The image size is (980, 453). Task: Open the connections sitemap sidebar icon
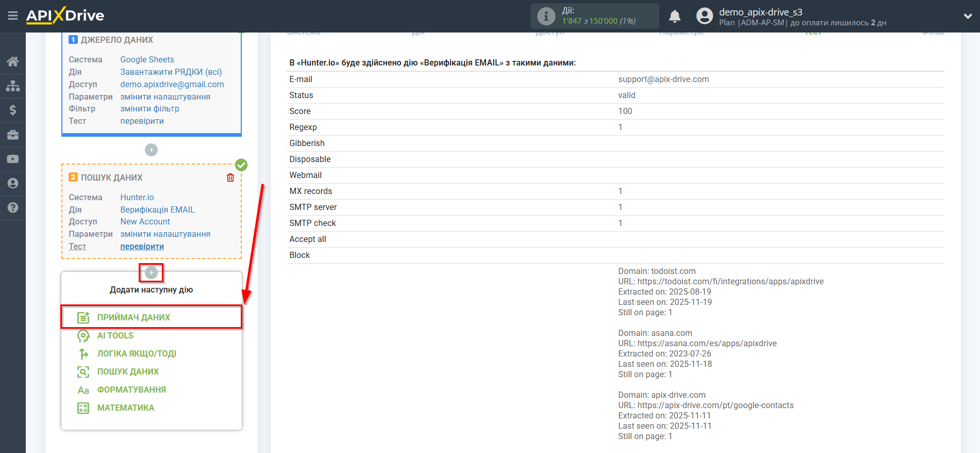click(13, 86)
